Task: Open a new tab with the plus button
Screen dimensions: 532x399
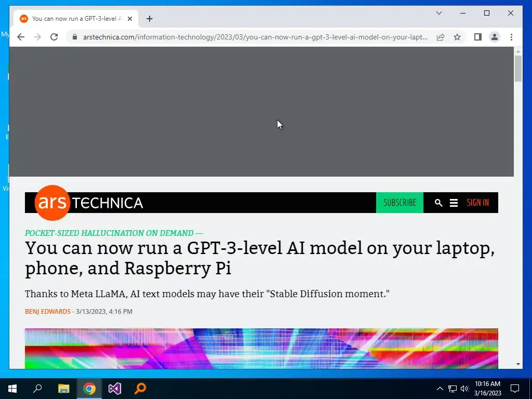Action: tap(149, 19)
